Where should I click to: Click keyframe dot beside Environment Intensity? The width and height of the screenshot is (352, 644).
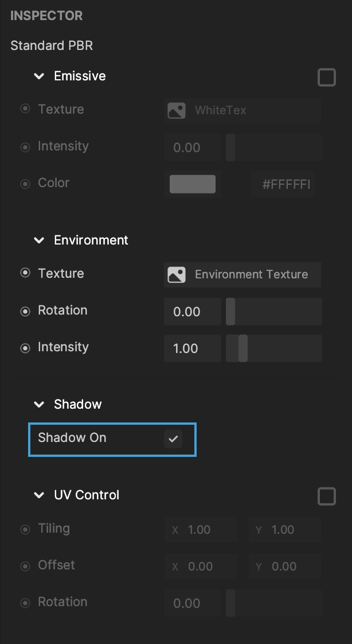25,348
